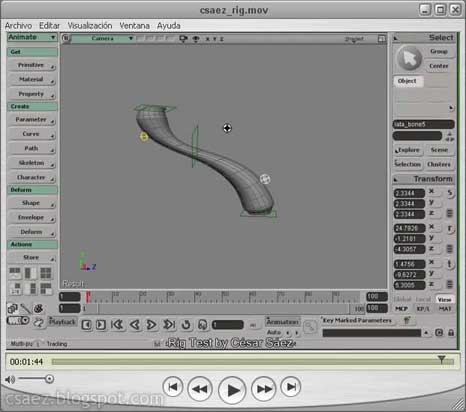Open the Camera view dropdown

[103, 38]
